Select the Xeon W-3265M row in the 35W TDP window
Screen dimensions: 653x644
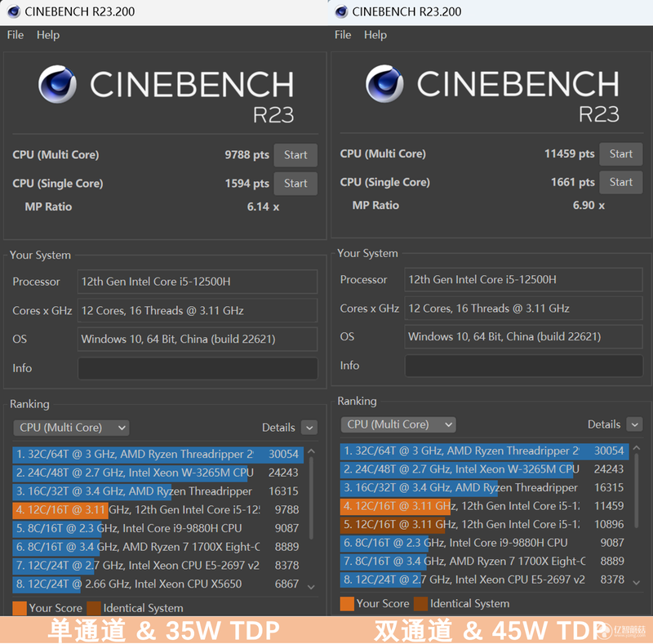pos(158,473)
